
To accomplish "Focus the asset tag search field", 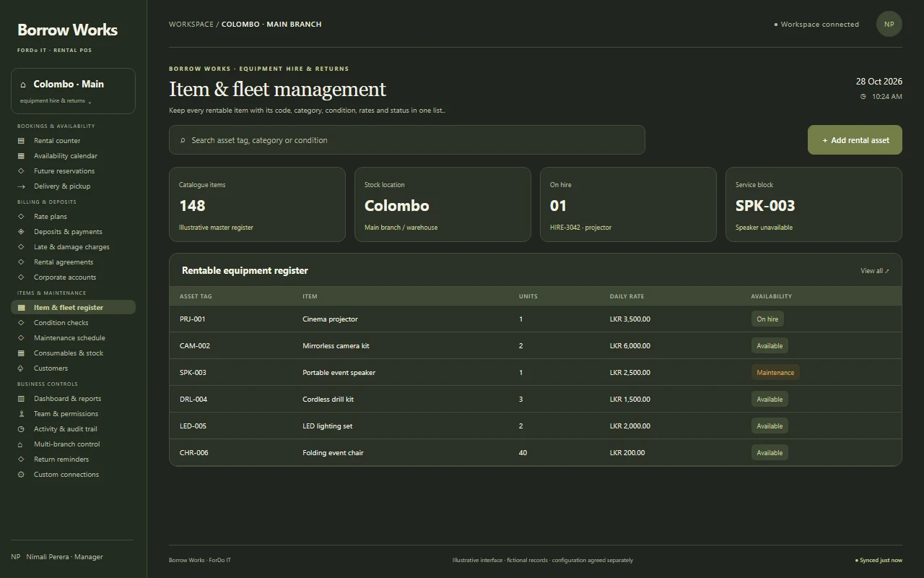I will [x=407, y=140].
